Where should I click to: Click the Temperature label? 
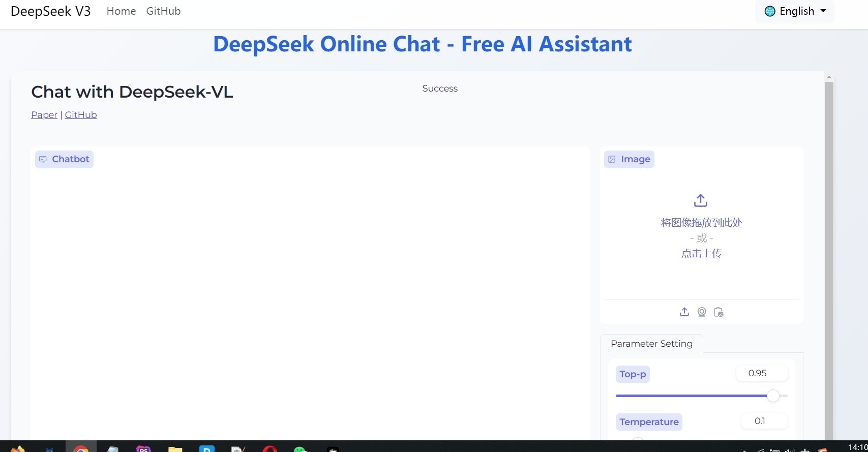point(649,422)
